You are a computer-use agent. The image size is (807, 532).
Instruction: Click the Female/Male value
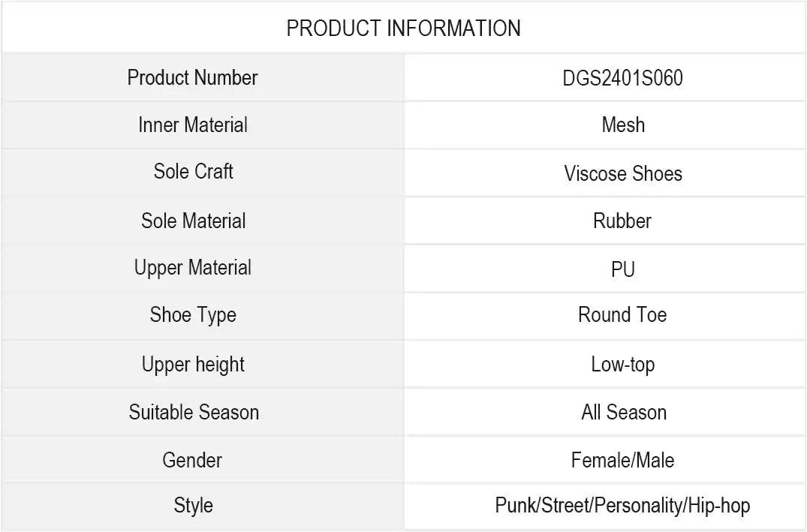pyautogui.click(x=622, y=460)
